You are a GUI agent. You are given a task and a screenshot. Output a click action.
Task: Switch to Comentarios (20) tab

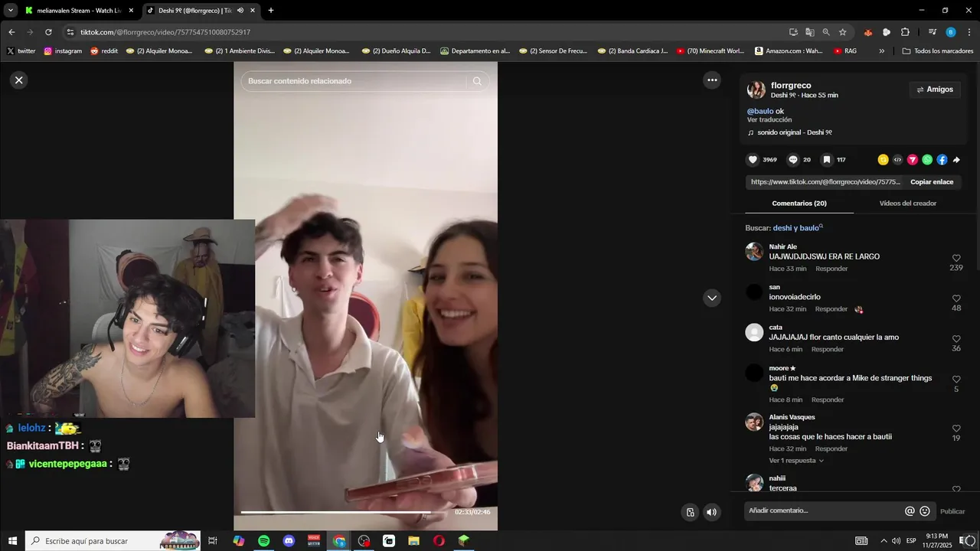point(799,204)
